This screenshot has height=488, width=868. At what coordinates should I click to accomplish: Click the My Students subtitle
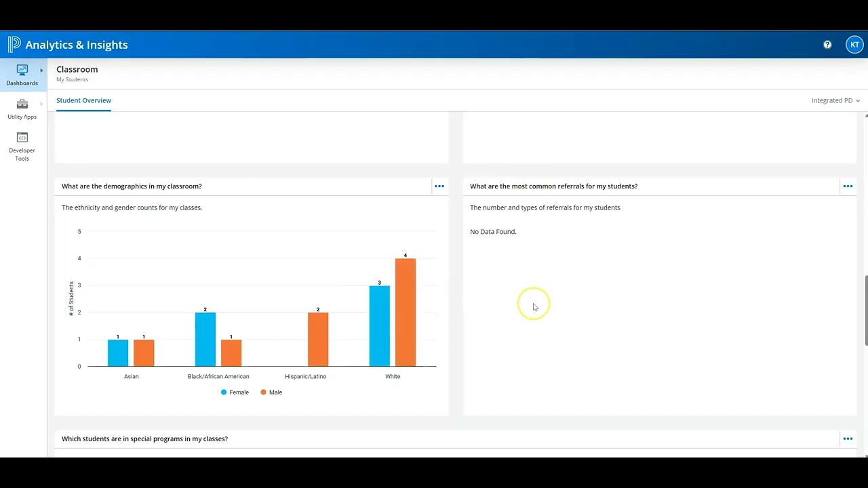click(72, 80)
